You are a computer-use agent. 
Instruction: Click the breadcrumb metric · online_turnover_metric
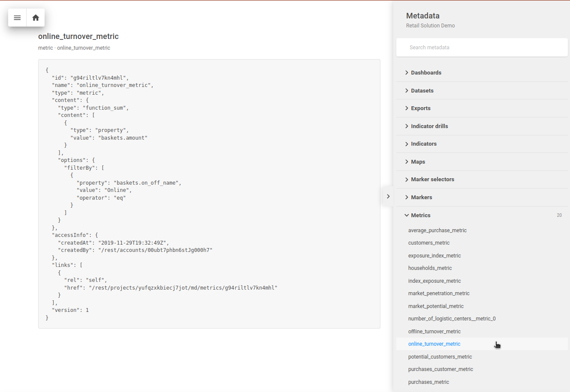[74, 48]
